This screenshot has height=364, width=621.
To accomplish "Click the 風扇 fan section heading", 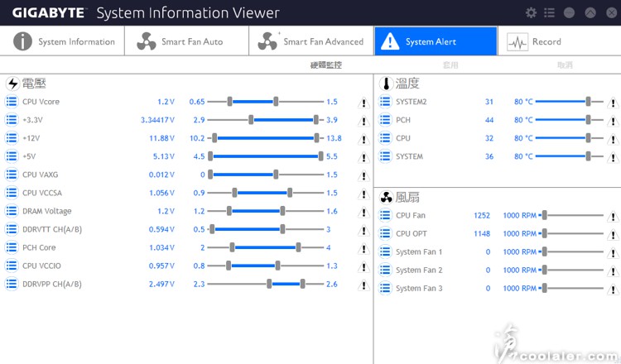I will click(x=407, y=197).
